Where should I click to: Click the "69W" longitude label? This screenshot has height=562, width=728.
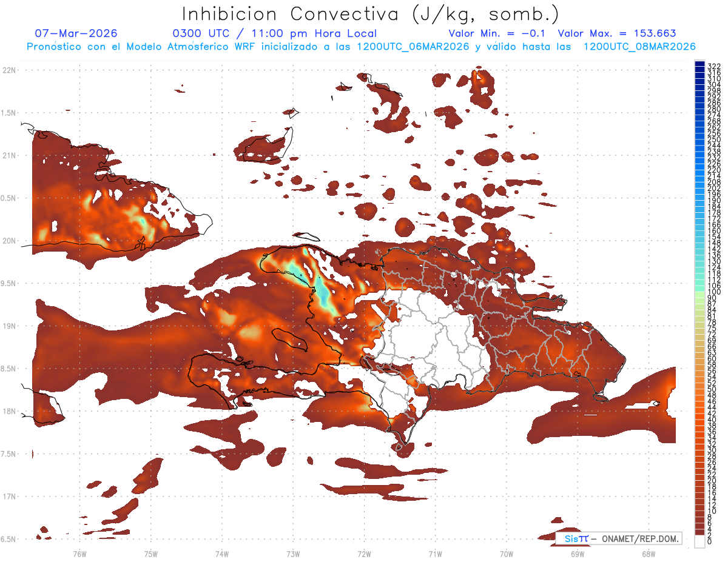pos(578,554)
